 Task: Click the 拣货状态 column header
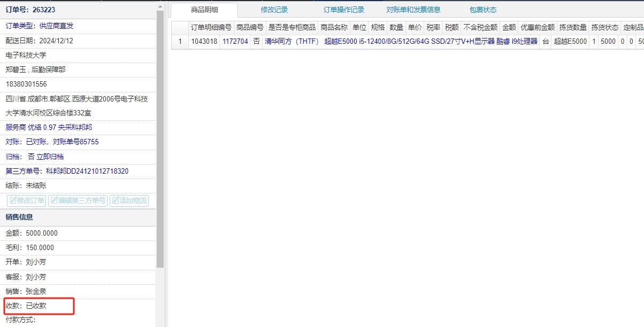click(x=605, y=27)
